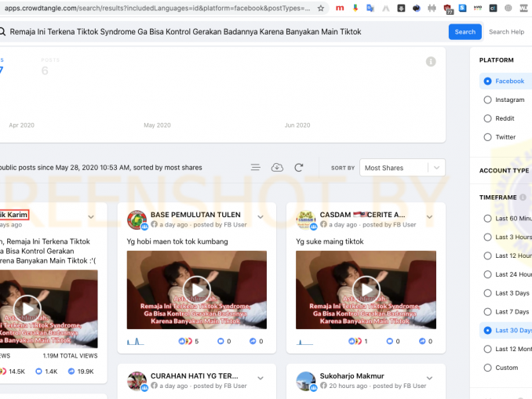Open the blue 'S' extension
532x399 pixels.
[462, 8]
